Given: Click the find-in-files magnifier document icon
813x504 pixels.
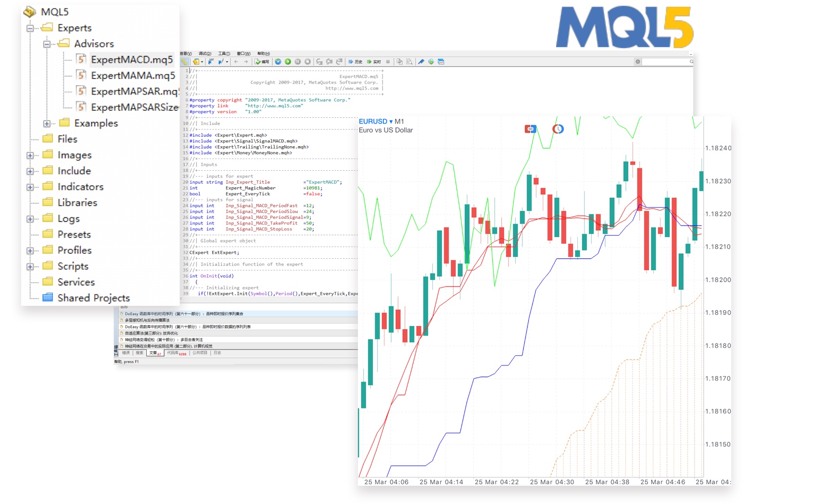Looking at the screenshot, I should tap(409, 62).
